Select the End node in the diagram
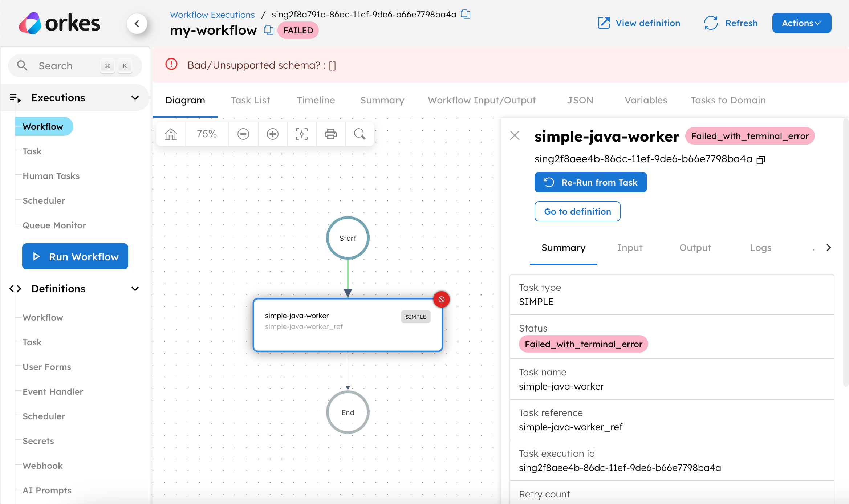Image resolution: width=849 pixels, height=504 pixels. (x=348, y=412)
